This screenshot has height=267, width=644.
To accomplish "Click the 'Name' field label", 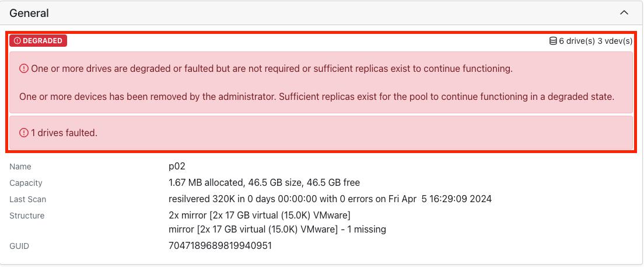I will click(x=20, y=167).
